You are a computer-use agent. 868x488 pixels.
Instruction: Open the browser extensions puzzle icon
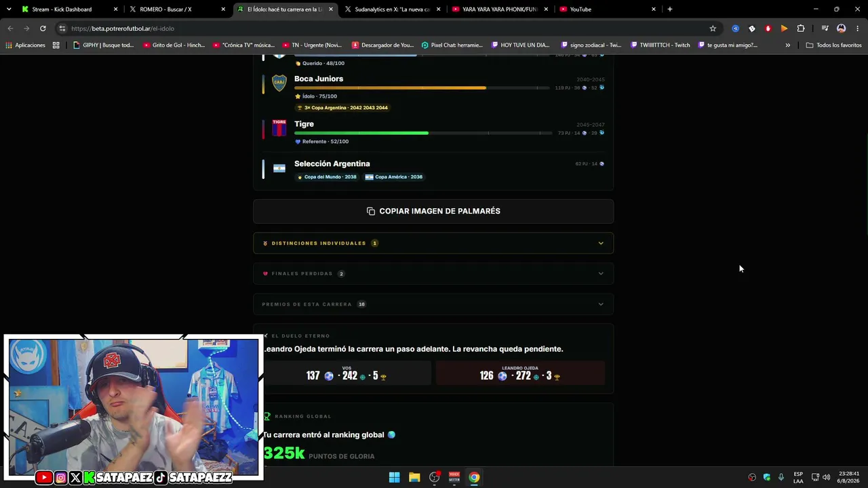[x=801, y=28]
